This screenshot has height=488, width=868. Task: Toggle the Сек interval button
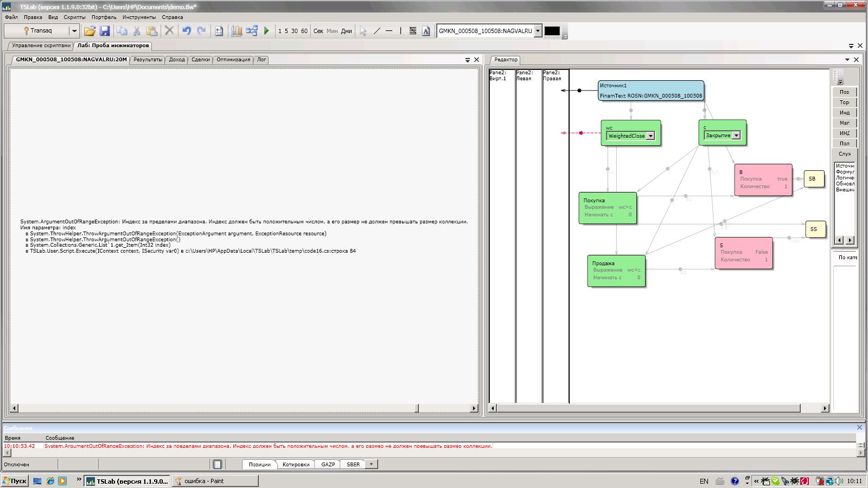tap(318, 31)
